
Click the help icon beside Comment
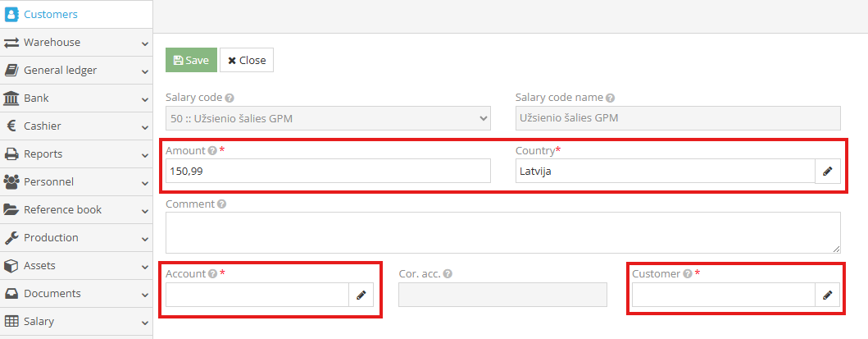(221, 204)
